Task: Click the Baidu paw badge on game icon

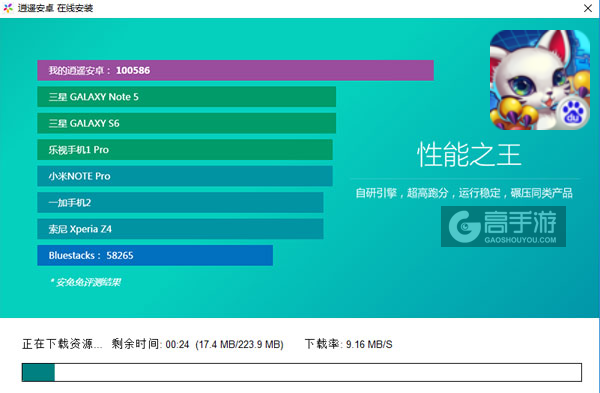Action: coord(572,112)
